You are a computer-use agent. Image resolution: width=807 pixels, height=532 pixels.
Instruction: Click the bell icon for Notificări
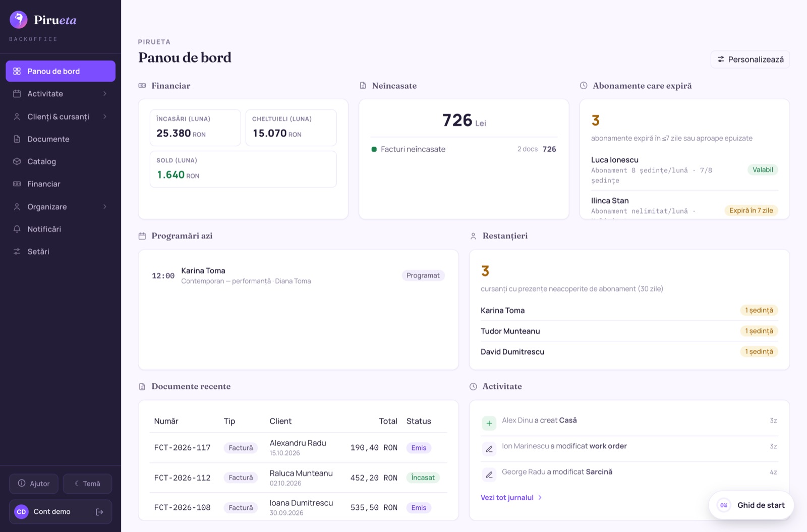coord(17,229)
